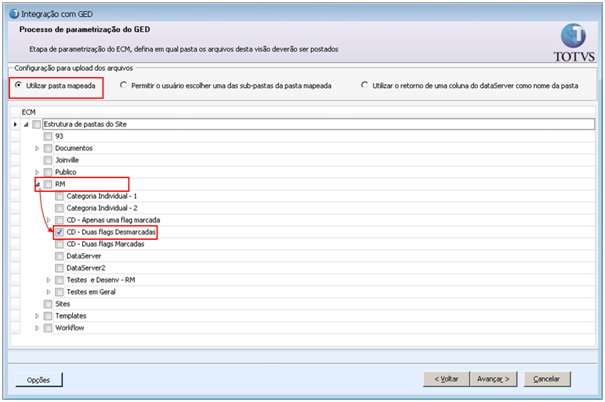Click the Cancelar button

(x=547, y=379)
